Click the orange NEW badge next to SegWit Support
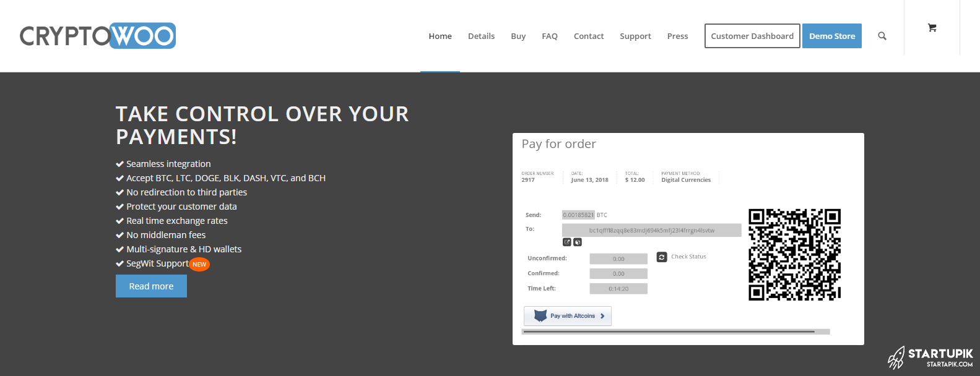The height and width of the screenshot is (376, 980). pyautogui.click(x=199, y=264)
